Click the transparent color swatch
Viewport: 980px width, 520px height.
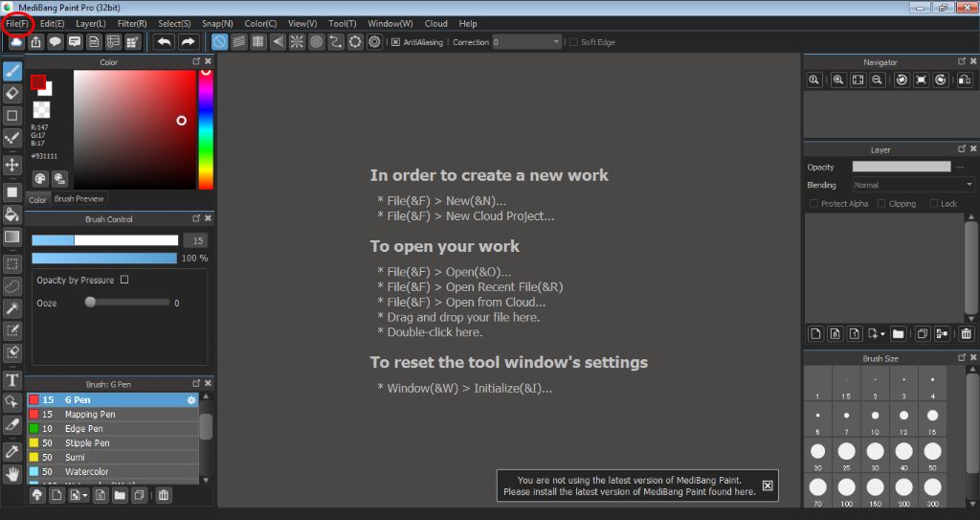[x=41, y=109]
